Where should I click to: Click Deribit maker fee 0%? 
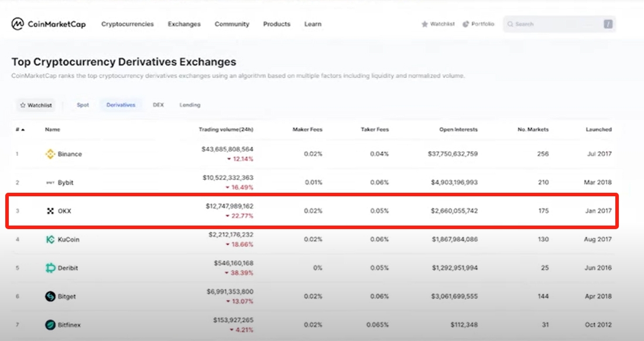(318, 268)
